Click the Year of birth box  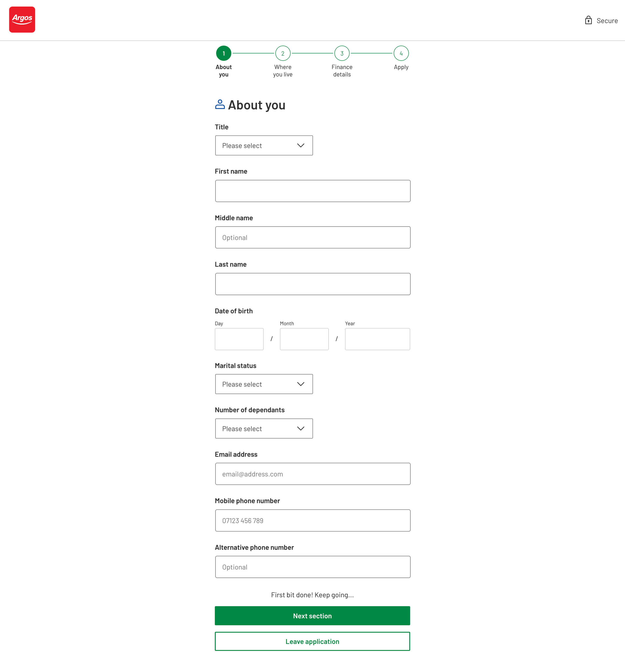(x=377, y=339)
